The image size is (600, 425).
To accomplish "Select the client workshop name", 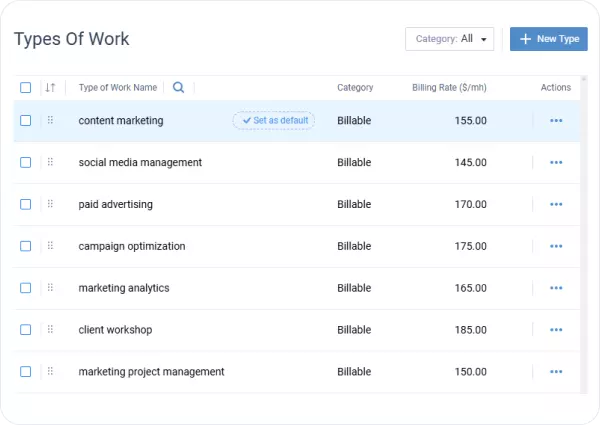I will 115,330.
